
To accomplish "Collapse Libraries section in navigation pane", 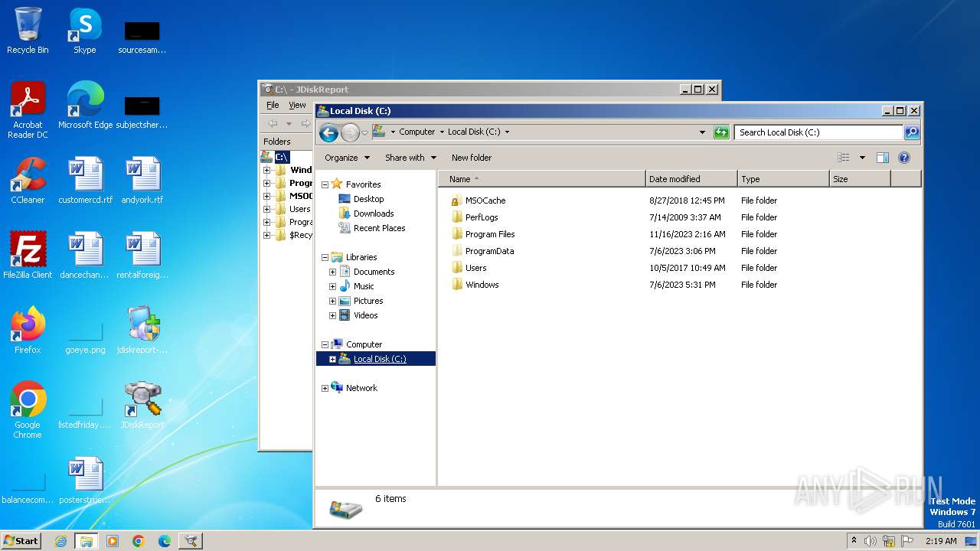I will pos(325,257).
